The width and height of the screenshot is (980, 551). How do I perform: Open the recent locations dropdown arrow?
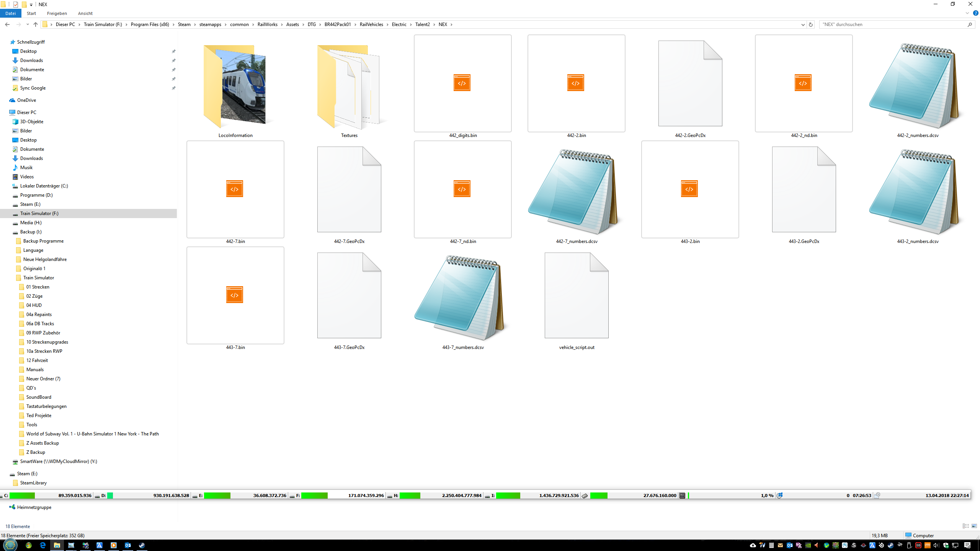coord(28,24)
